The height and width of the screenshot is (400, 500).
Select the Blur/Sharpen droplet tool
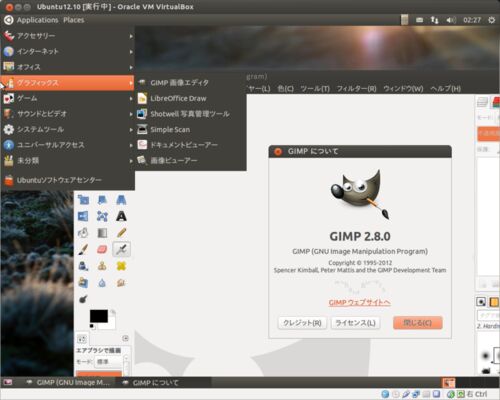pos(102,283)
